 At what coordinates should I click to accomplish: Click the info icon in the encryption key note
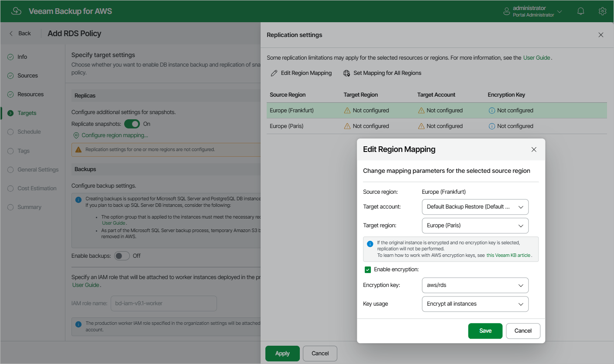pos(370,244)
